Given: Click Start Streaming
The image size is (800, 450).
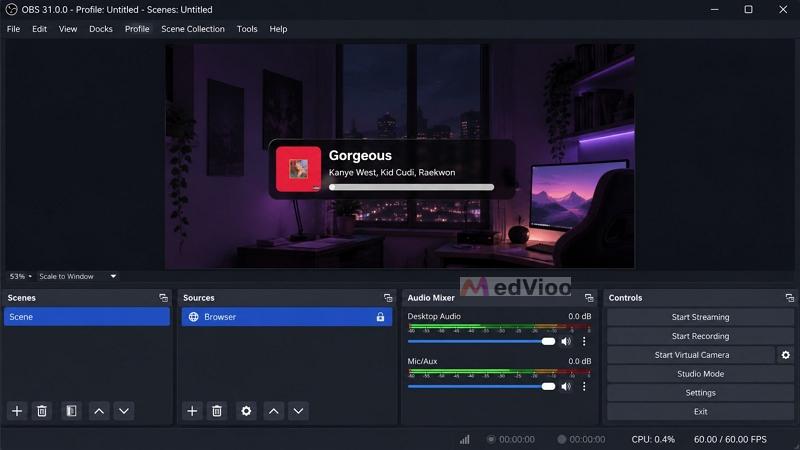Looking at the screenshot, I should [x=700, y=317].
